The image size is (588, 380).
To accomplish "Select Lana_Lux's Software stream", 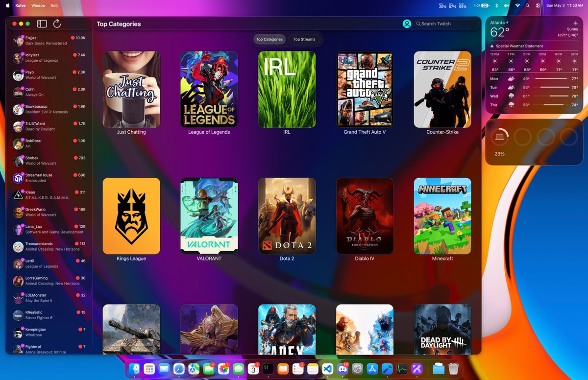I will pyautogui.click(x=49, y=229).
